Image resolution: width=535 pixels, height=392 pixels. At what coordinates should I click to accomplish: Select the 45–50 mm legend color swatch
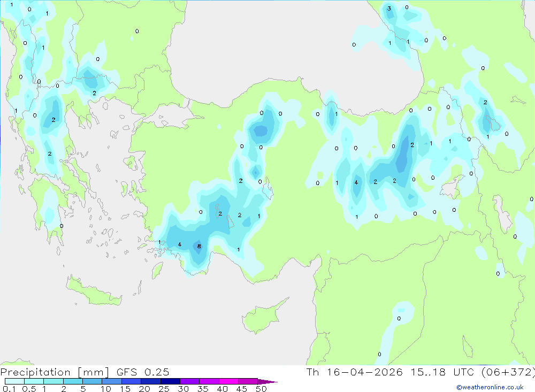(x=248, y=381)
